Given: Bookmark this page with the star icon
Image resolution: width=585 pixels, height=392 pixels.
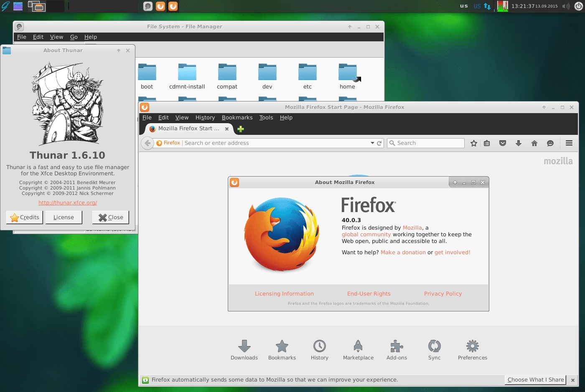Looking at the screenshot, I should 474,143.
